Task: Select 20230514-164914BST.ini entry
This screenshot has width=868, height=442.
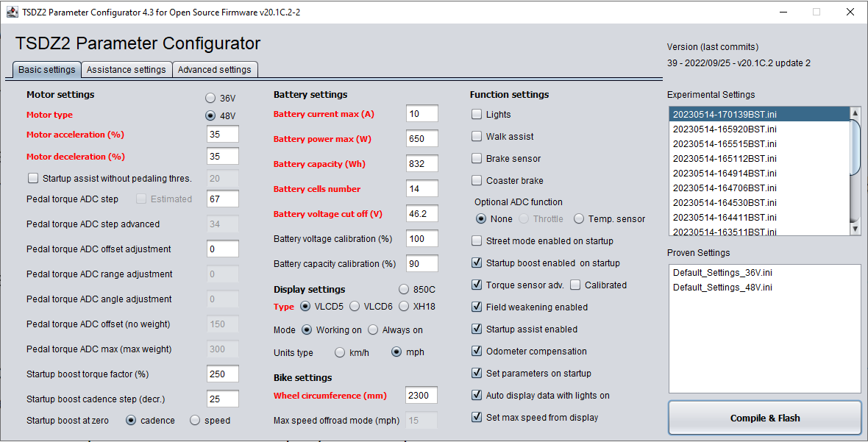Action: click(x=759, y=173)
